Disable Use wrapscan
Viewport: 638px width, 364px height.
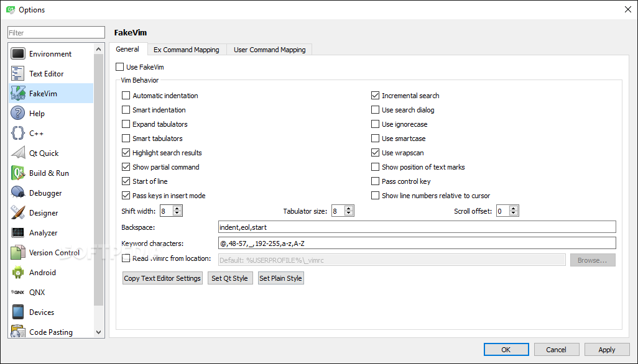click(375, 153)
